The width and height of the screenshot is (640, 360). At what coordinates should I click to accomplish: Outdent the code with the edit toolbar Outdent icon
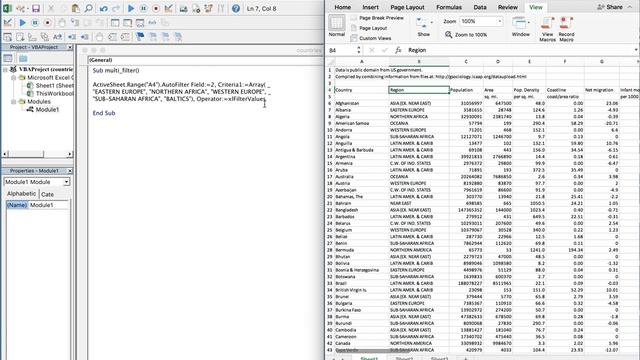click(x=85, y=37)
